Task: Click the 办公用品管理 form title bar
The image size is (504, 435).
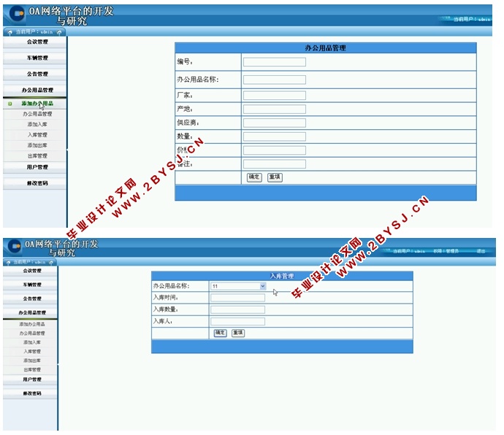Action: [x=326, y=48]
